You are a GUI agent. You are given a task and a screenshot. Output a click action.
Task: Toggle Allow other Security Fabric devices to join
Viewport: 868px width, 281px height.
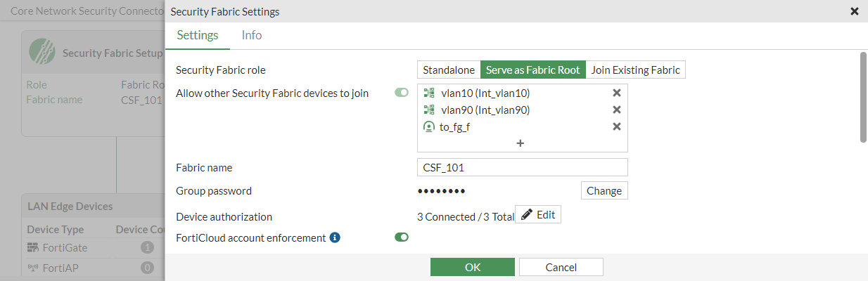point(402,93)
